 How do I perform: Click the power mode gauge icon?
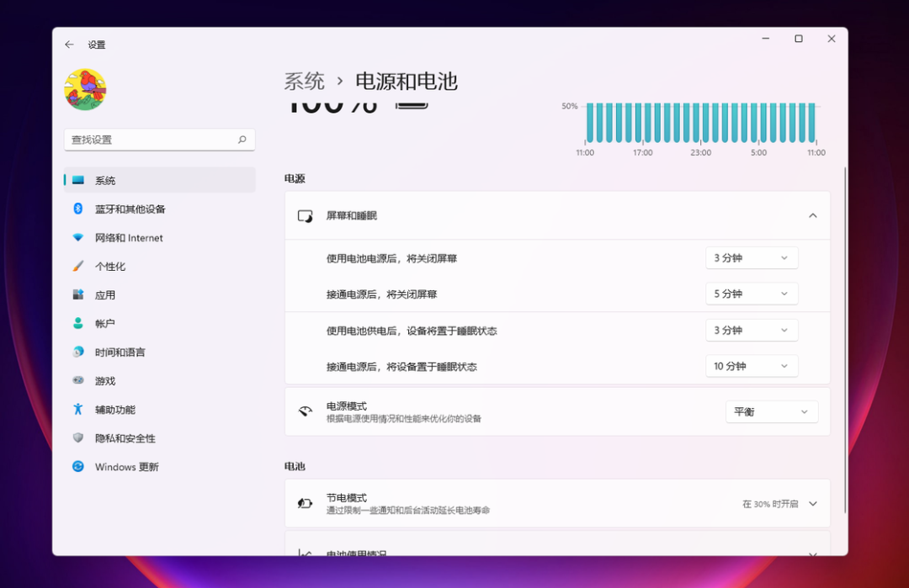click(305, 412)
